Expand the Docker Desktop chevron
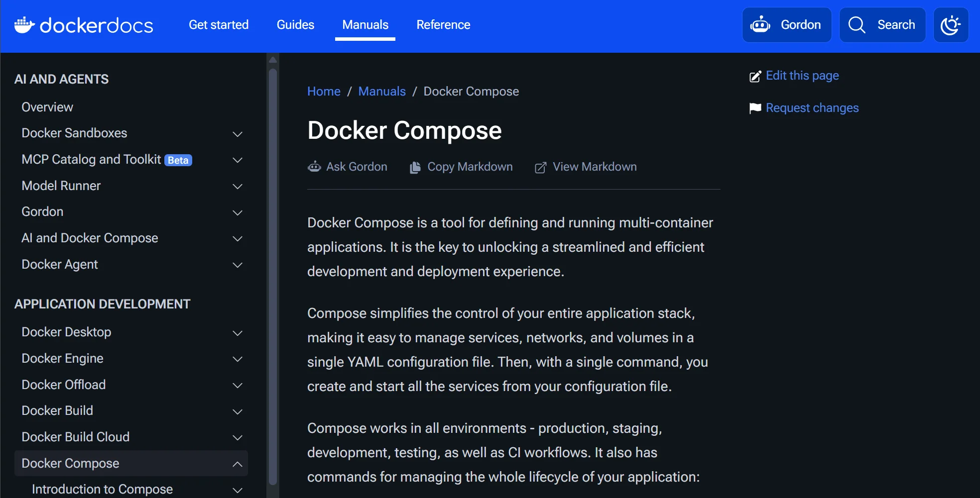 point(238,333)
